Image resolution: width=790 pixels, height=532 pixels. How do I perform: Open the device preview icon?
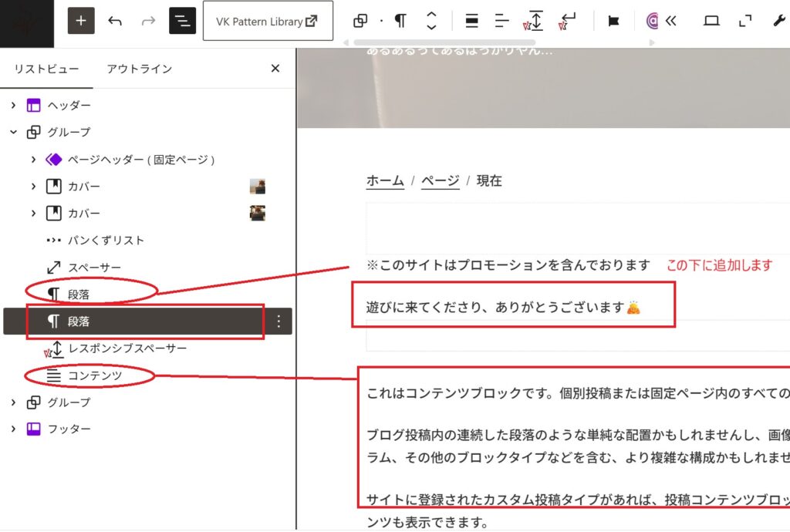[711, 21]
